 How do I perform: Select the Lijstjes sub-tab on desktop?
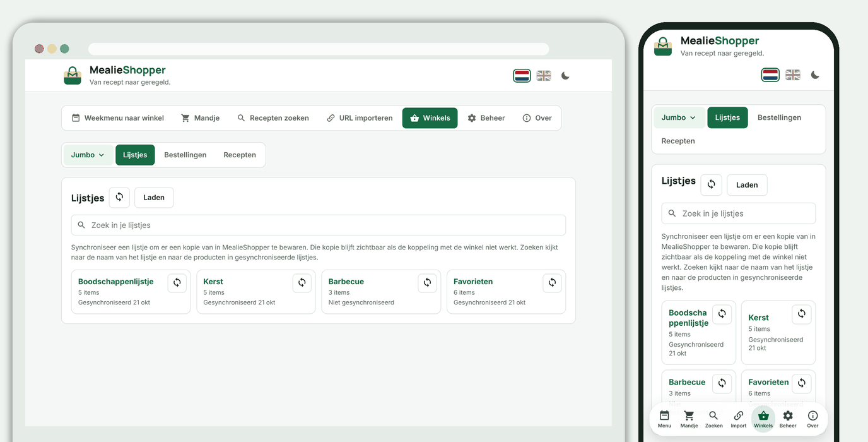(135, 155)
